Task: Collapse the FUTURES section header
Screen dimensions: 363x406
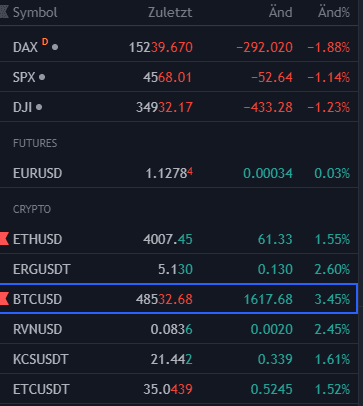Action: [35, 143]
